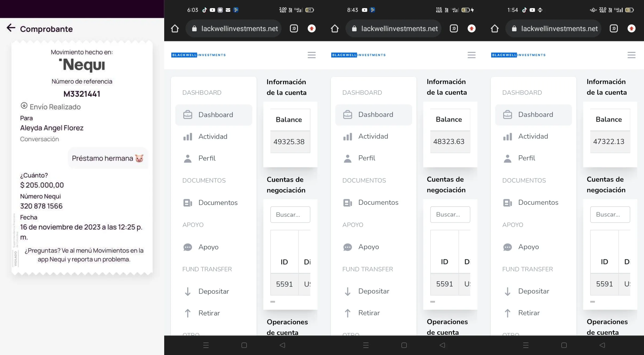Choose Retirar in the 1:54 screen sidebar
The image size is (644, 355).
(x=534, y=313)
